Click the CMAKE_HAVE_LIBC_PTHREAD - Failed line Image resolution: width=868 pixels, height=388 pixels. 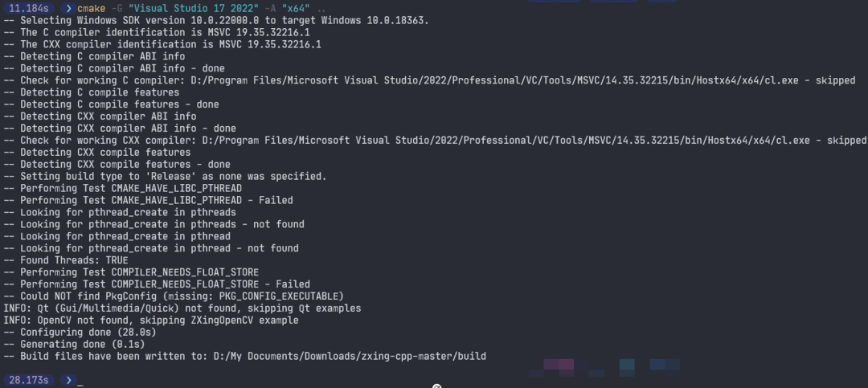coord(157,200)
